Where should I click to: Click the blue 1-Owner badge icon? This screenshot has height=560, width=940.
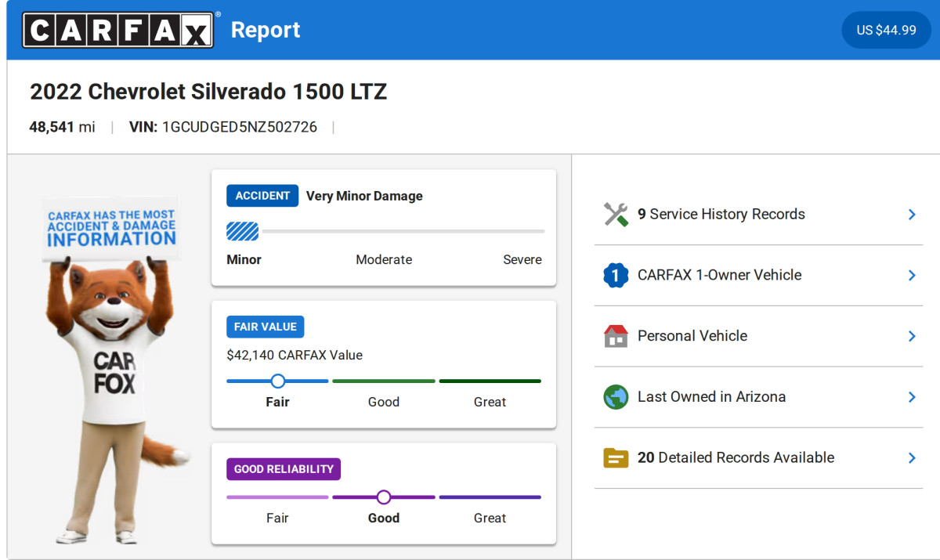(616, 275)
